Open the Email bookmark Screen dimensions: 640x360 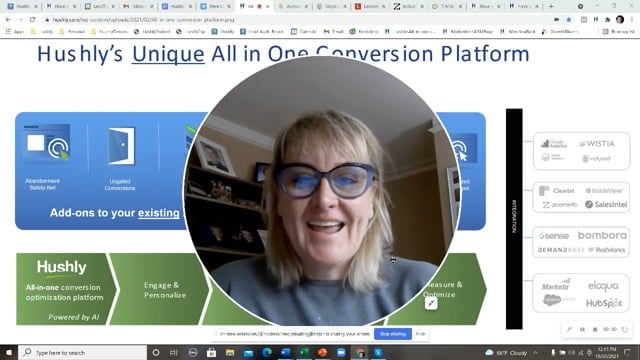click(334, 31)
